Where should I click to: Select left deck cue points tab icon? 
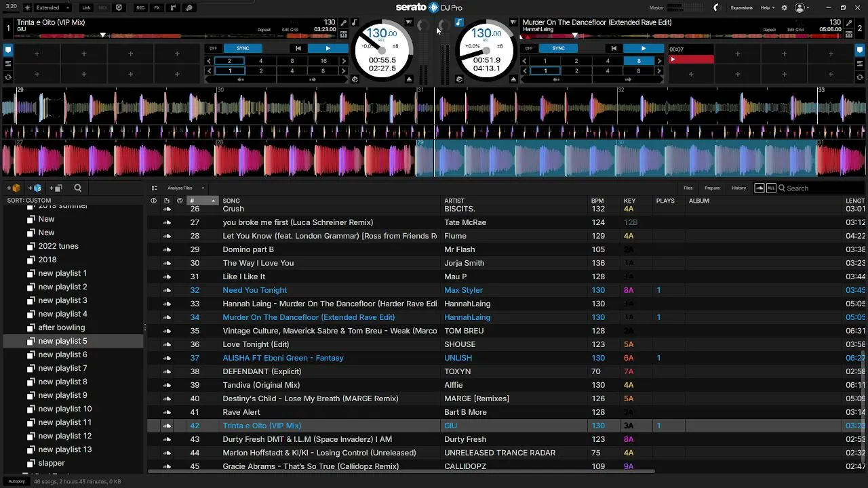click(8, 49)
